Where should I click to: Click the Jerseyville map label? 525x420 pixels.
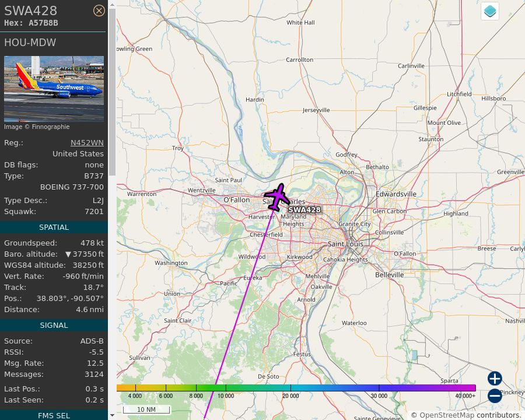tap(316, 110)
